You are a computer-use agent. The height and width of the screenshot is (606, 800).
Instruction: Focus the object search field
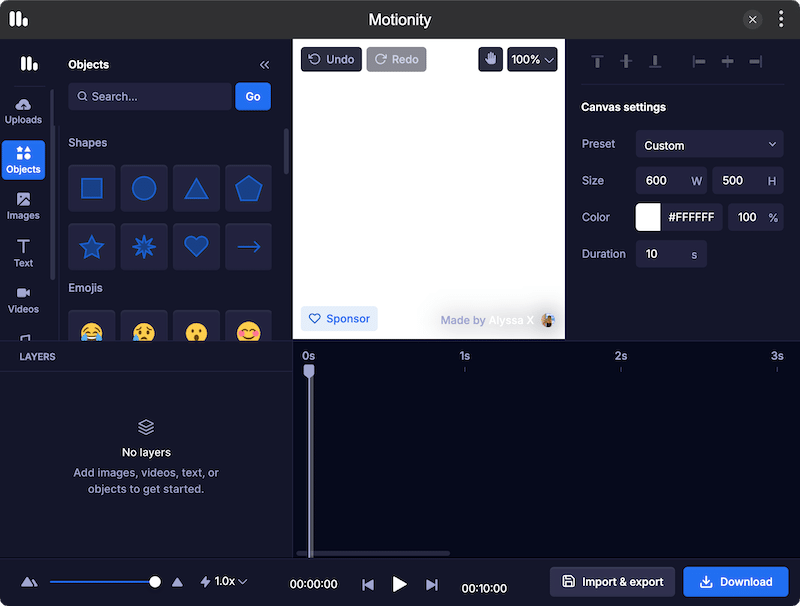[149, 96]
